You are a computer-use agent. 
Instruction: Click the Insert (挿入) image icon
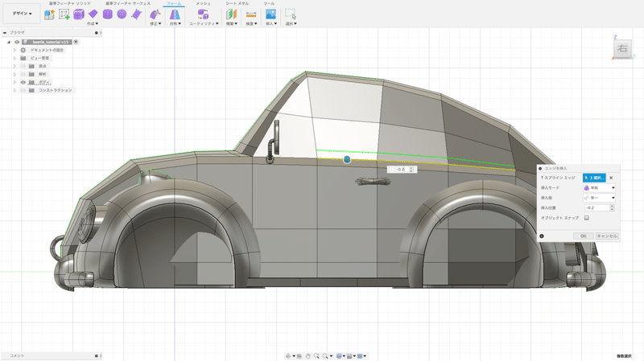pos(270,14)
